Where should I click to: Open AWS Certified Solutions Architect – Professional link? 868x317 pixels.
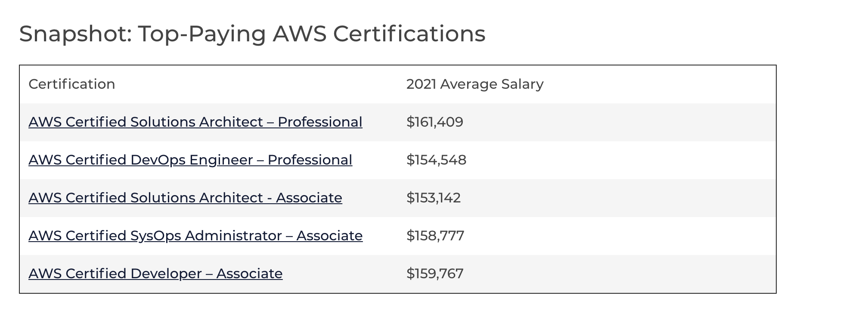click(195, 122)
